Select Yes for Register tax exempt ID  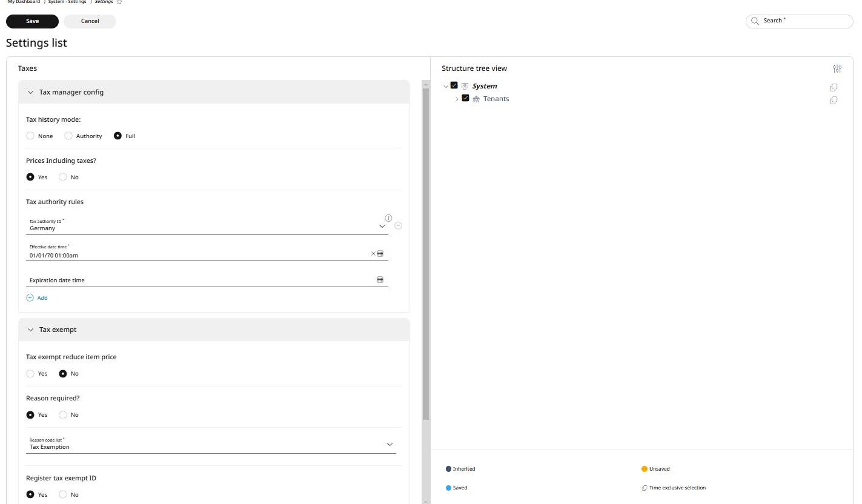30,494
